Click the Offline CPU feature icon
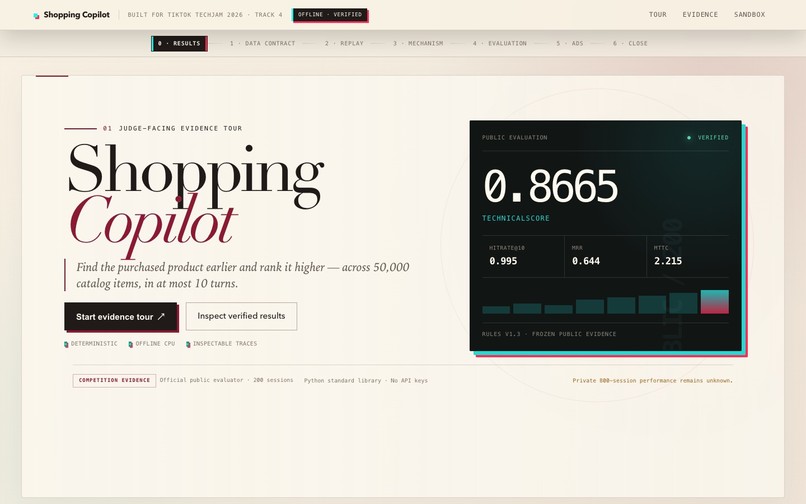The image size is (806, 504). (131, 344)
